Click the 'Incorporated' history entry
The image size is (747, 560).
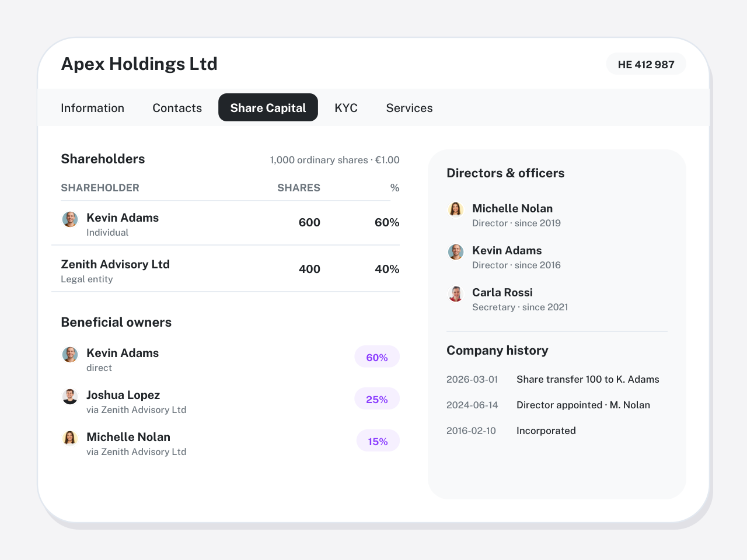point(546,430)
